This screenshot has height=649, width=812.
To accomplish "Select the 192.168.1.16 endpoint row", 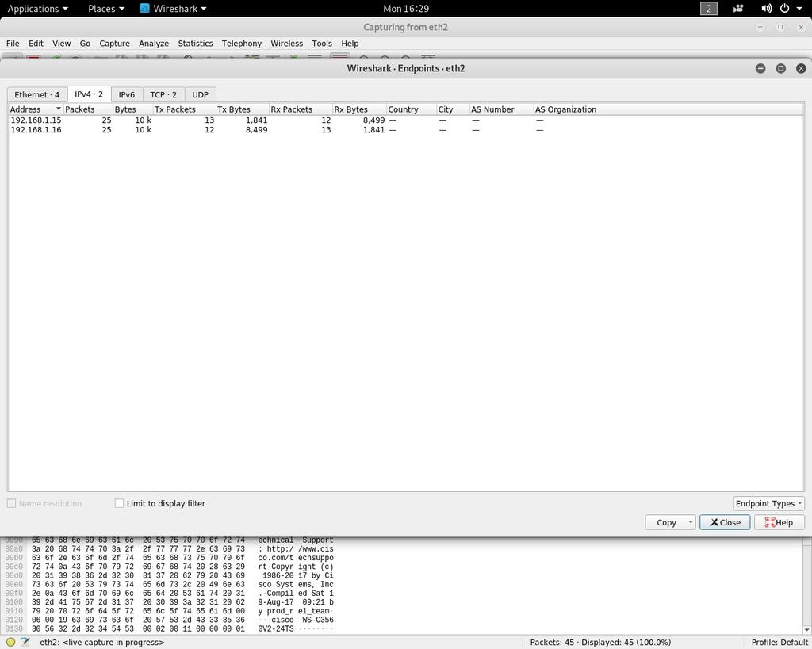I will click(405, 129).
